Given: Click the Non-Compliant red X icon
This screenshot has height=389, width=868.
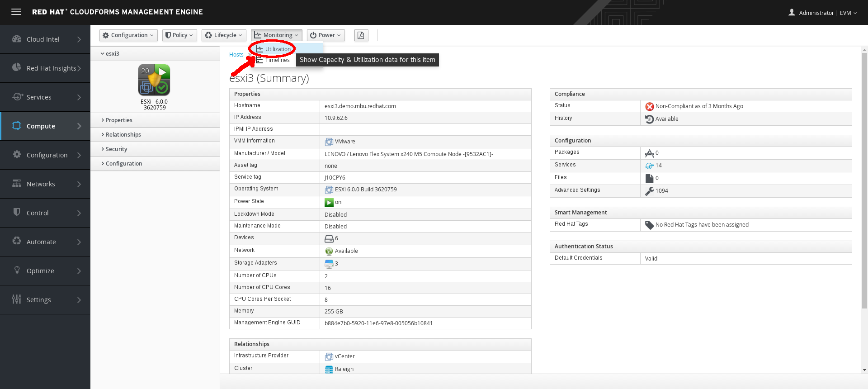Looking at the screenshot, I should (650, 106).
